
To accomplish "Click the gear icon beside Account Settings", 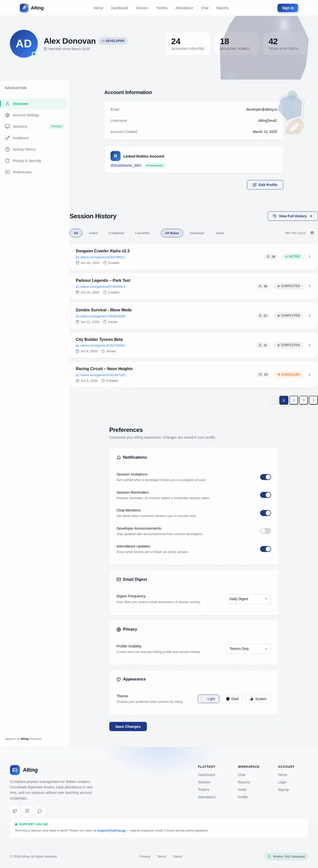I will [x=7, y=115].
